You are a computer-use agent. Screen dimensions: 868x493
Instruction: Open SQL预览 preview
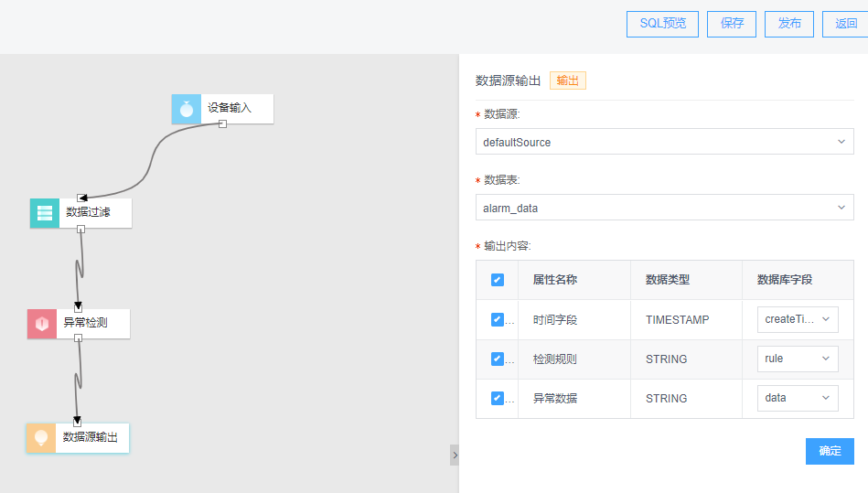[662, 24]
